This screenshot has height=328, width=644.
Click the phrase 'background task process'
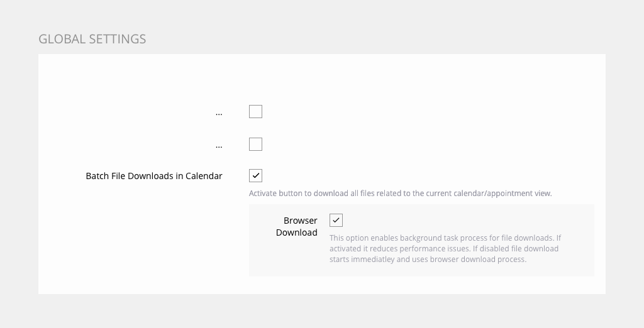pyautogui.click(x=443, y=238)
